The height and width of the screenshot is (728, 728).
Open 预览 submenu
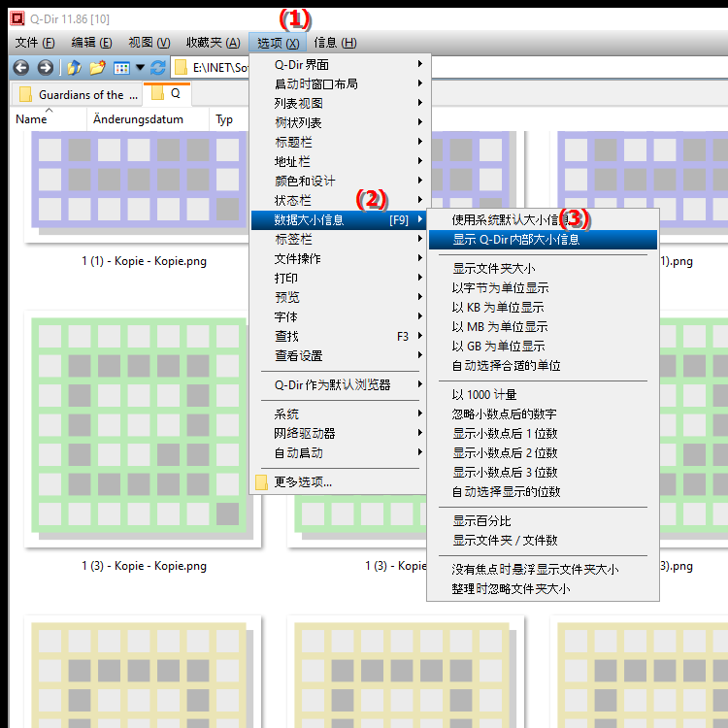pyautogui.click(x=340, y=298)
